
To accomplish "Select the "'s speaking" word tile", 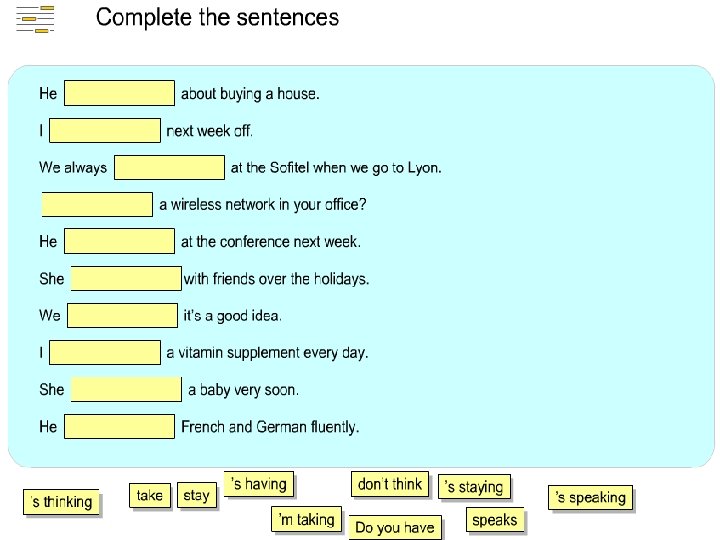I will [591, 497].
